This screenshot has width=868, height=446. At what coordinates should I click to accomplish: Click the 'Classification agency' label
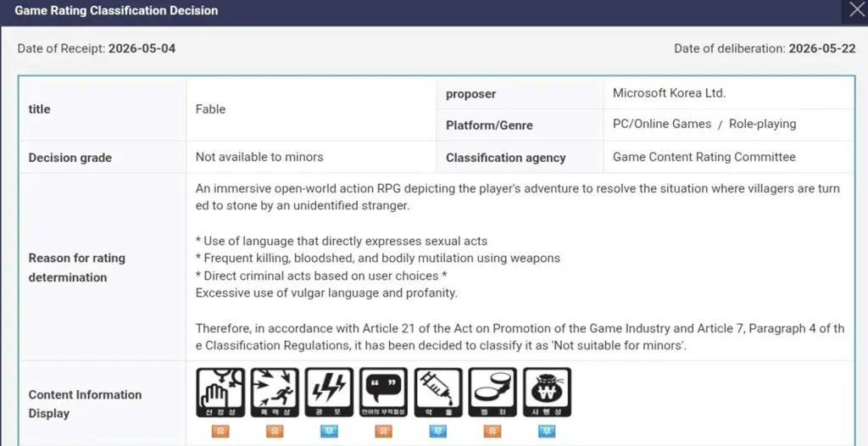(x=506, y=158)
